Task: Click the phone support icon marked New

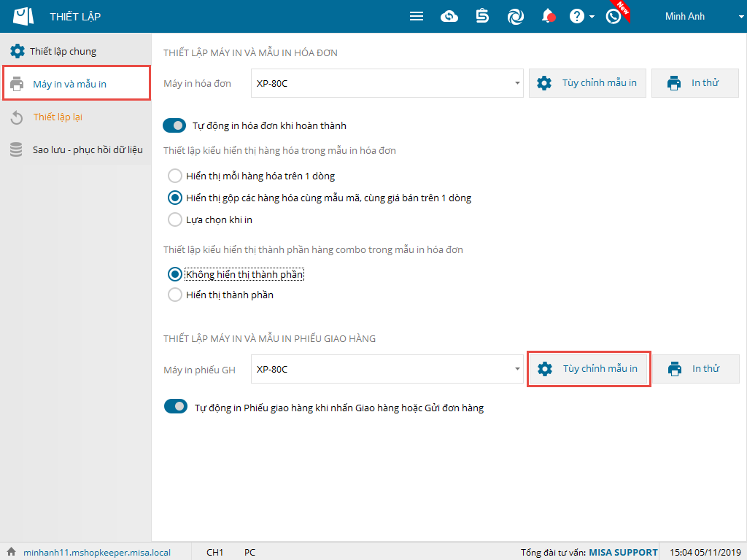Action: [x=614, y=17]
